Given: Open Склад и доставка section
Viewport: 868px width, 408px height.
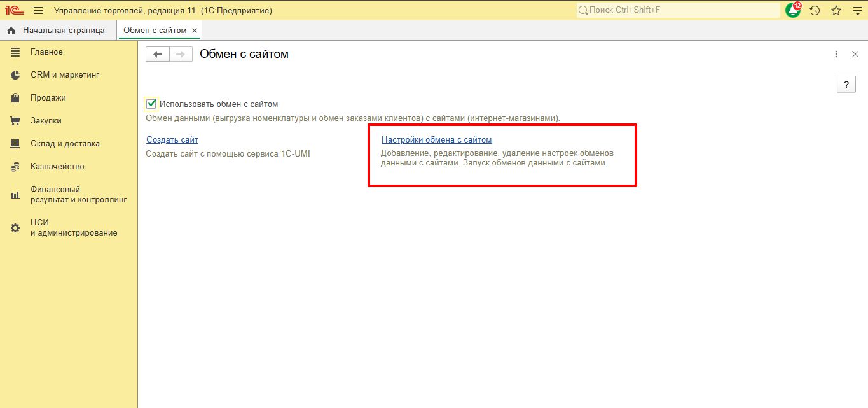Looking at the screenshot, I should 65,144.
